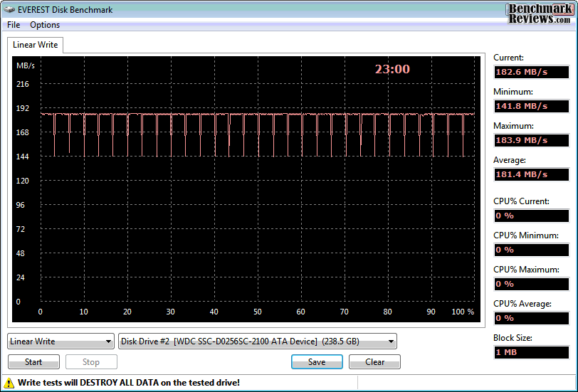
Task: Click the Minimum speed value field
Action: click(531, 106)
